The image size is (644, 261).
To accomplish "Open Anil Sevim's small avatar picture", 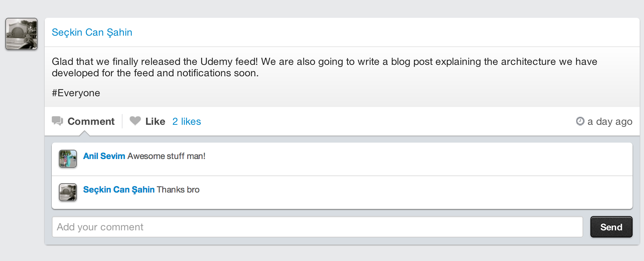I will coord(68,159).
